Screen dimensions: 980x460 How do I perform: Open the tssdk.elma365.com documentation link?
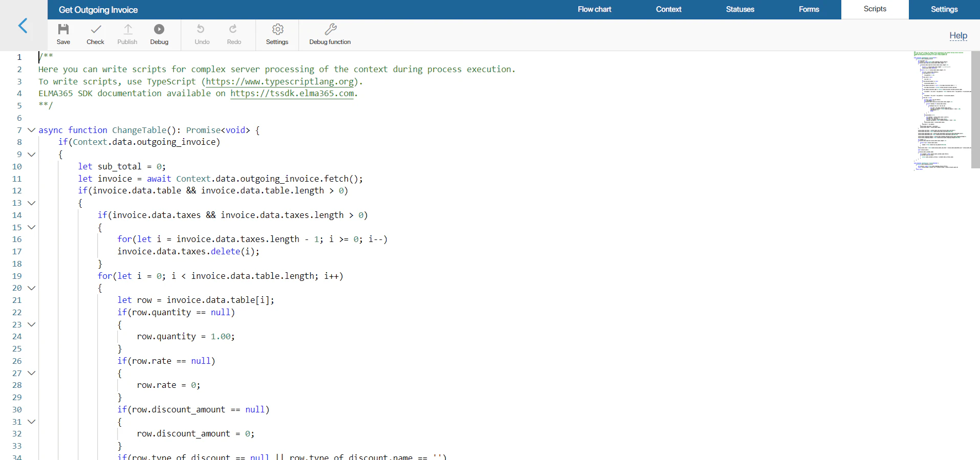click(x=292, y=94)
